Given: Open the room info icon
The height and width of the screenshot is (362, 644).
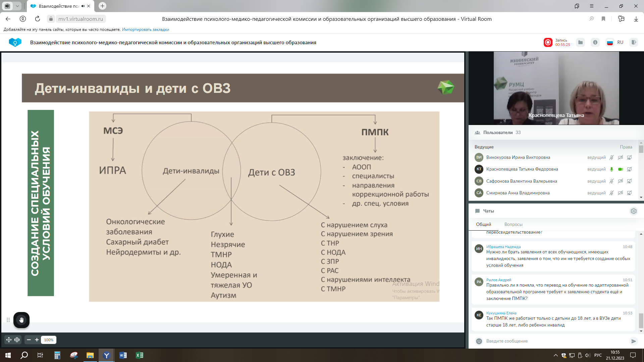Looking at the screenshot, I should point(595,43).
